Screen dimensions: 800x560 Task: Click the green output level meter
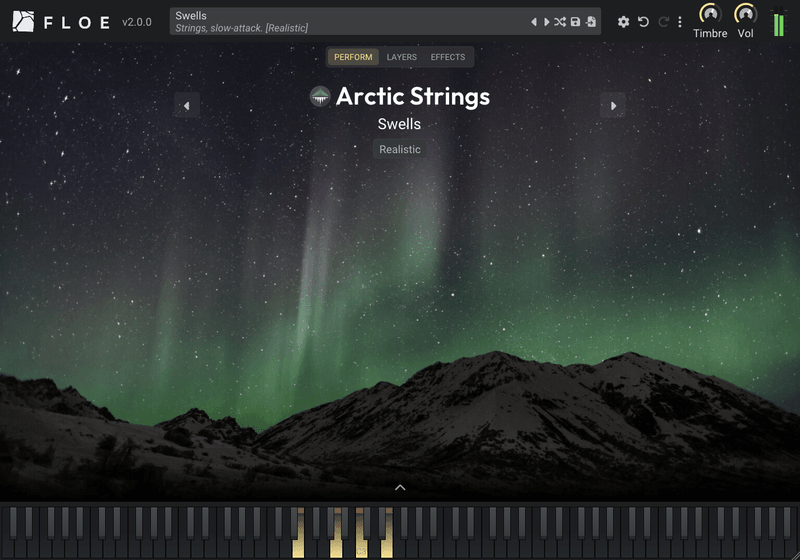point(779,22)
